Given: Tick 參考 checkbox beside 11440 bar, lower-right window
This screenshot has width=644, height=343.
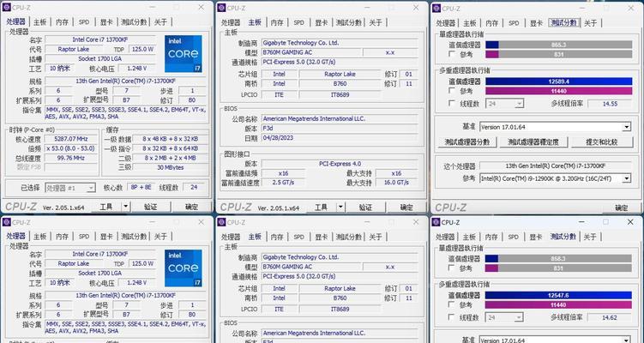Looking at the screenshot, I should tap(451, 304).
